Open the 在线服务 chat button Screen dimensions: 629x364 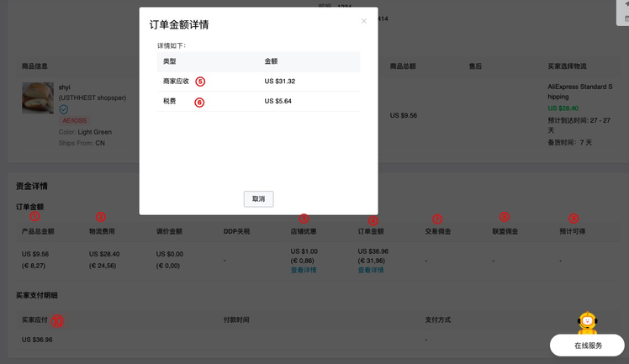pos(588,345)
